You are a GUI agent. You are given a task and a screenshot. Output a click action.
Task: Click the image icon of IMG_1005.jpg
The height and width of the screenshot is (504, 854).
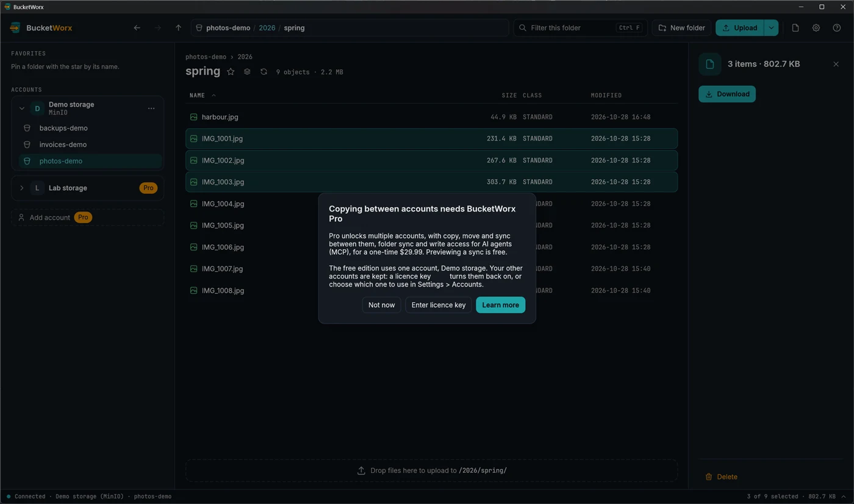point(193,225)
